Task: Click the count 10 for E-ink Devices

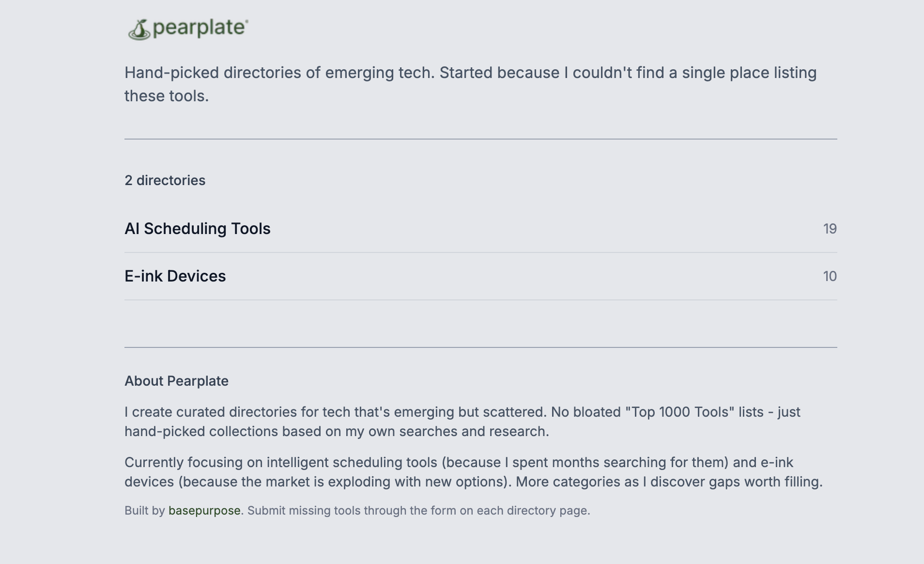Action: [x=830, y=276]
